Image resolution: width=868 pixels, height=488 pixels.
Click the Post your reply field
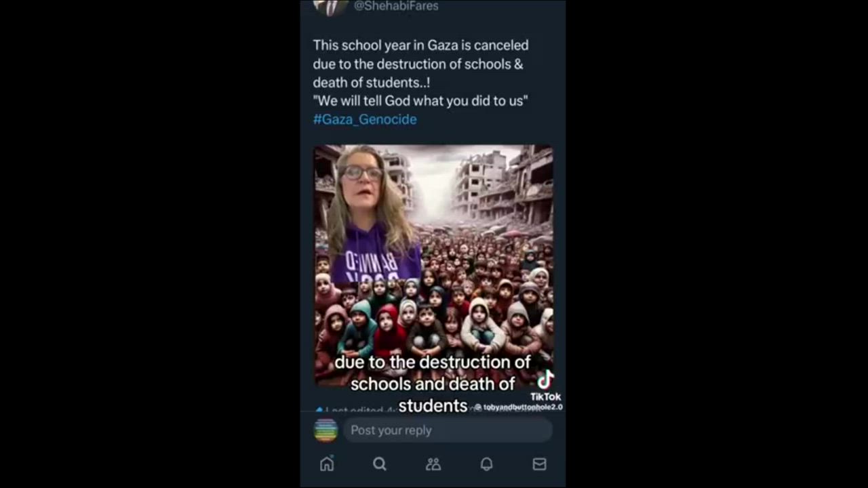click(x=448, y=430)
